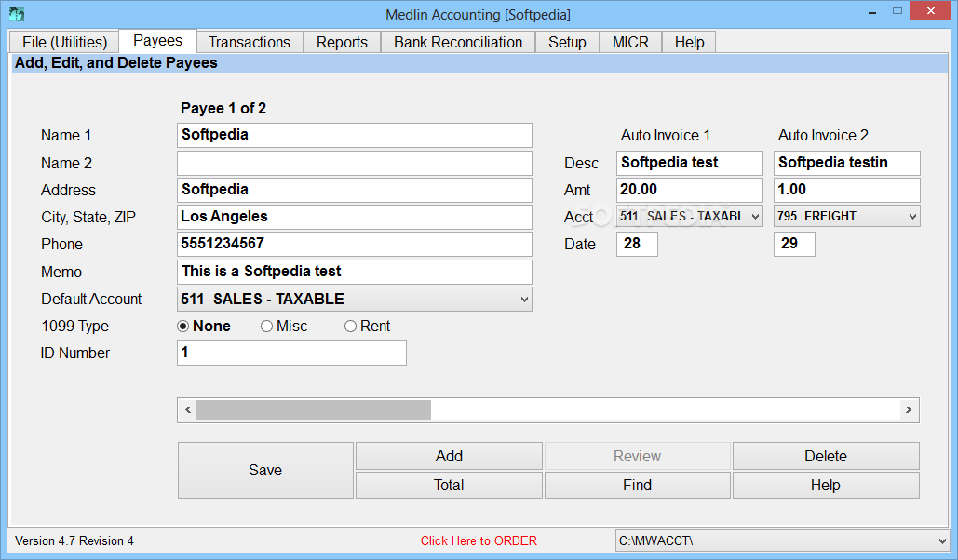958x560 pixels.
Task: Open Auto Invoice 1 Acct dropdown
Action: coord(689,216)
